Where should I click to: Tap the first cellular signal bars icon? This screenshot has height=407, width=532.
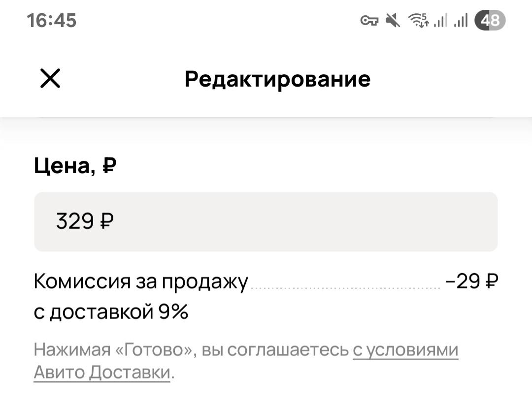click(x=441, y=20)
